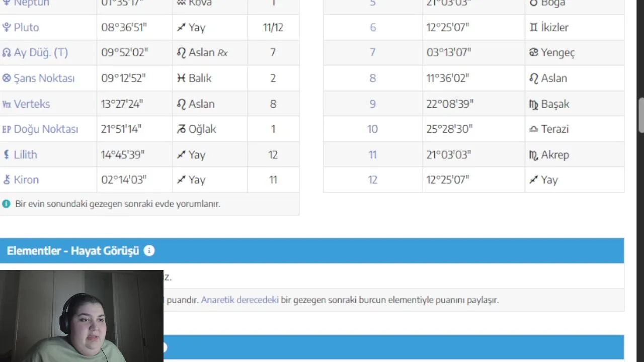Click the North Node glyph icon
The image size is (644, 362).
(x=7, y=52)
